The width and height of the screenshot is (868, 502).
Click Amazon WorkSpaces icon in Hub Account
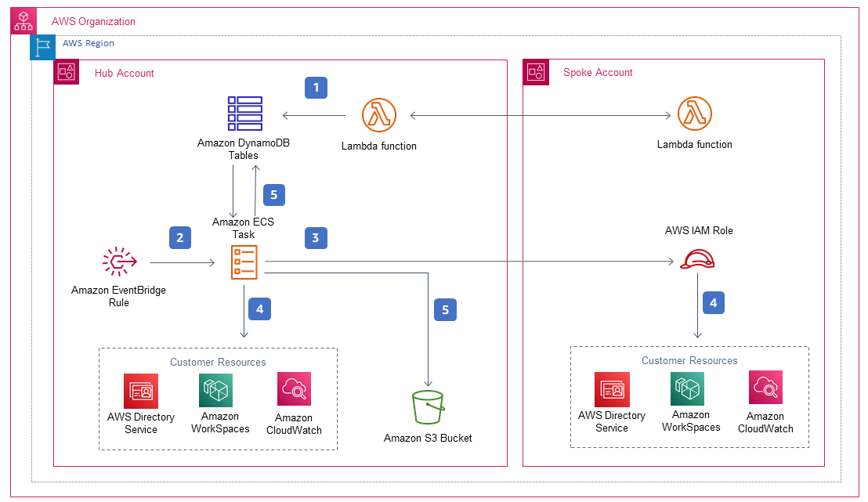click(216, 389)
